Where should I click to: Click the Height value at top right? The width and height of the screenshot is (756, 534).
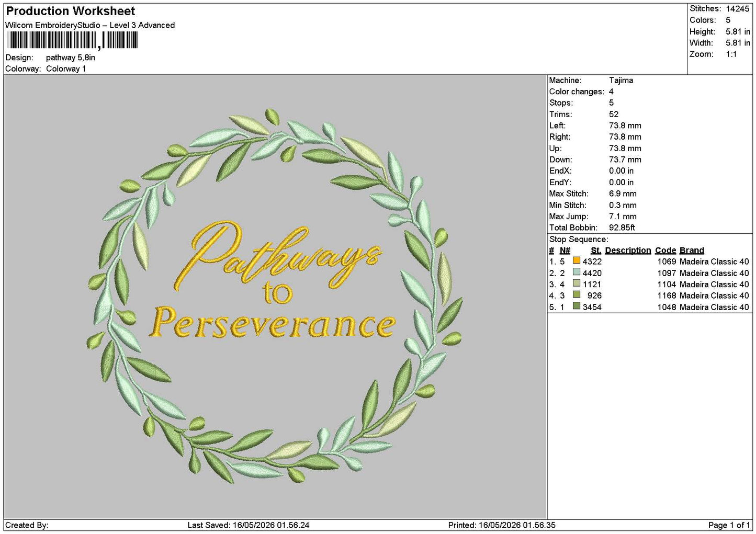738,31
